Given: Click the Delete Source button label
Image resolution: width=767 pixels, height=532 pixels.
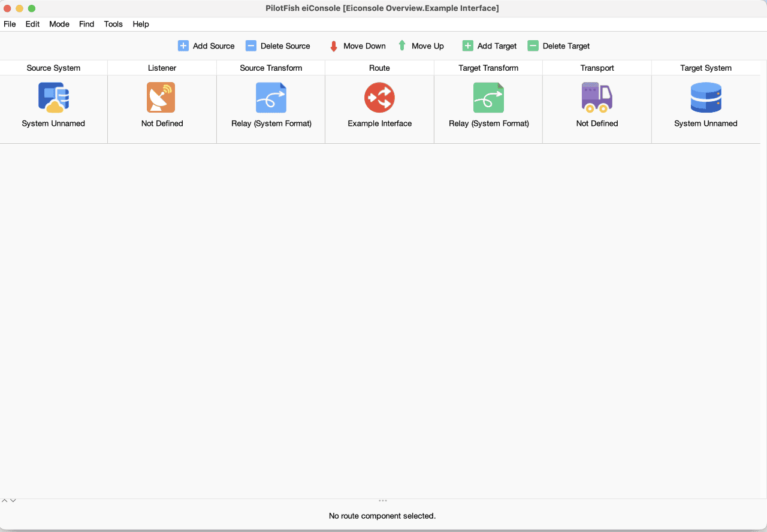Looking at the screenshot, I should (285, 46).
